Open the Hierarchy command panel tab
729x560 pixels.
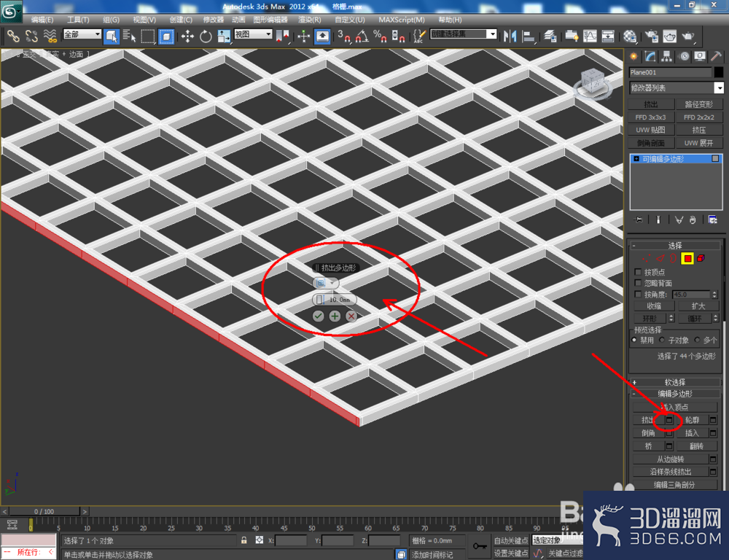point(667,57)
